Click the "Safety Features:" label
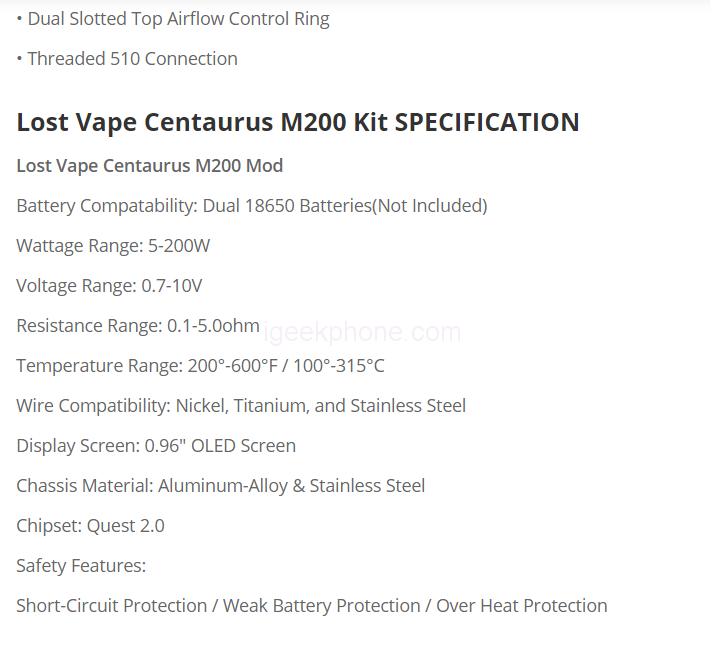710x651 pixels. [x=81, y=566]
